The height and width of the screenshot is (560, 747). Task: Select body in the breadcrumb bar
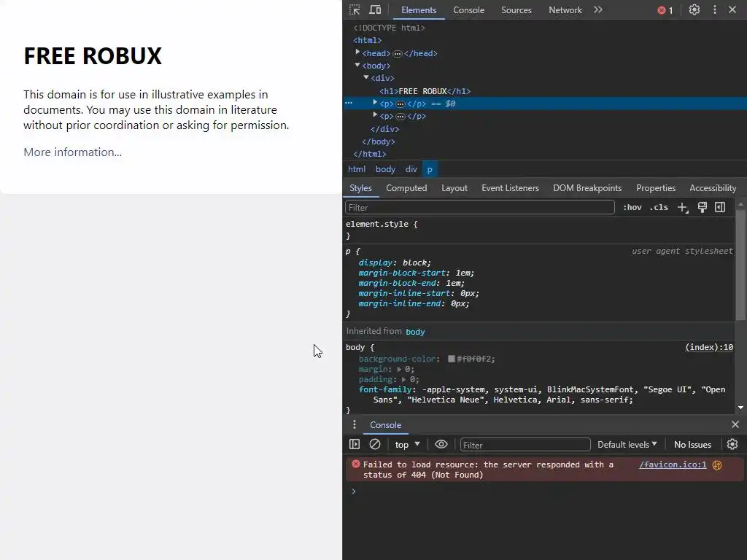click(385, 169)
